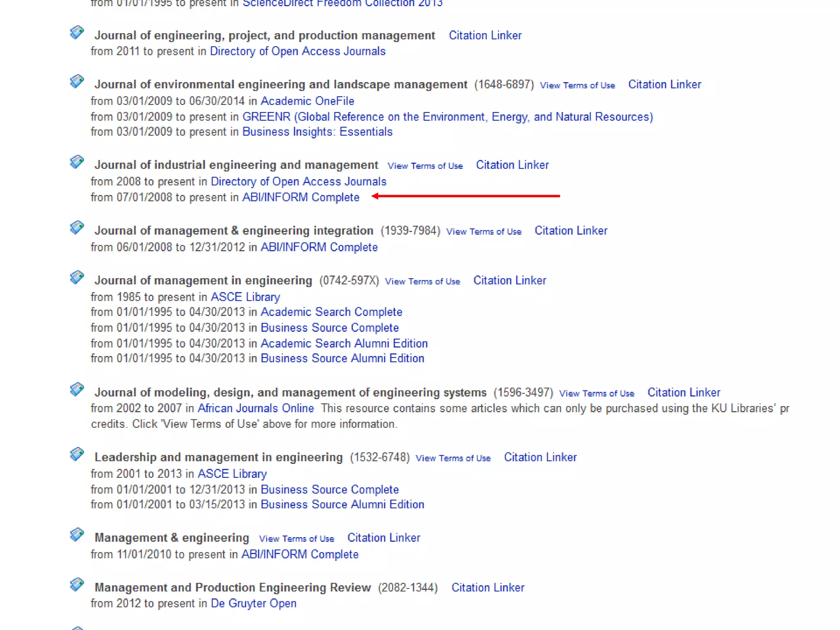
Task: Click icon next to Management and Production Engineering Review
Action: [77, 584]
